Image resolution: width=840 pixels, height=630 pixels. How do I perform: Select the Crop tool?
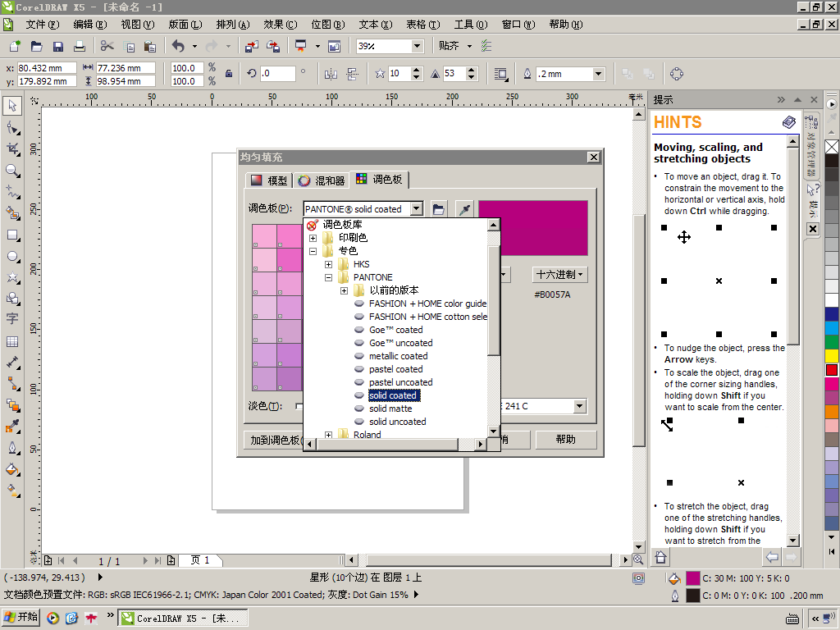coord(12,149)
